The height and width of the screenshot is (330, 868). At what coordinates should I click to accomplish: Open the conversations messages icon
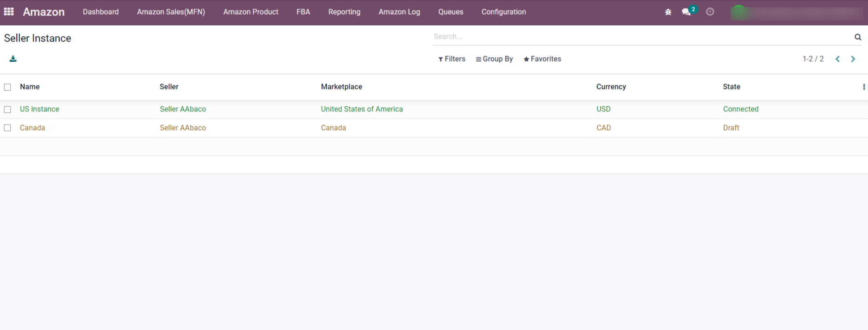coord(686,12)
